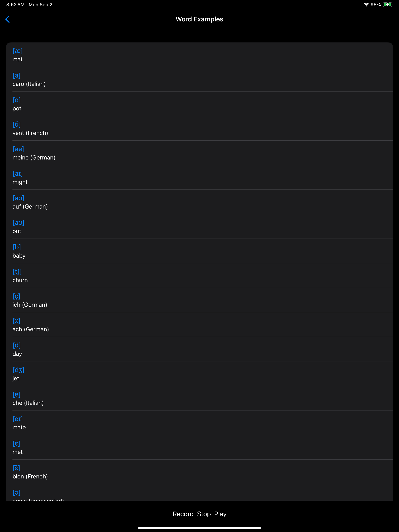Choose the [tʃ] churn row

point(199,276)
